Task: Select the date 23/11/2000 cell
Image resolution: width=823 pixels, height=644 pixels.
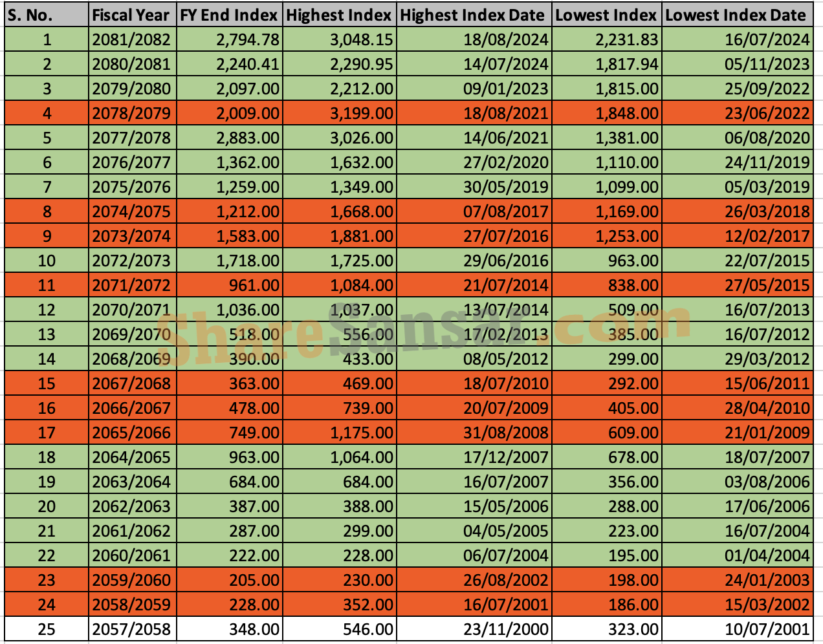Action: pos(474,629)
